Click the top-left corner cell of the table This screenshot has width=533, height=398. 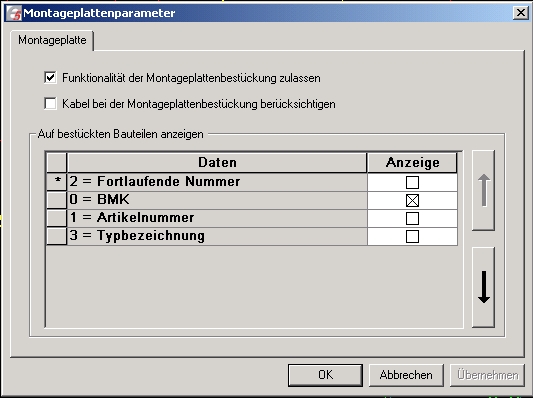tap(56, 162)
